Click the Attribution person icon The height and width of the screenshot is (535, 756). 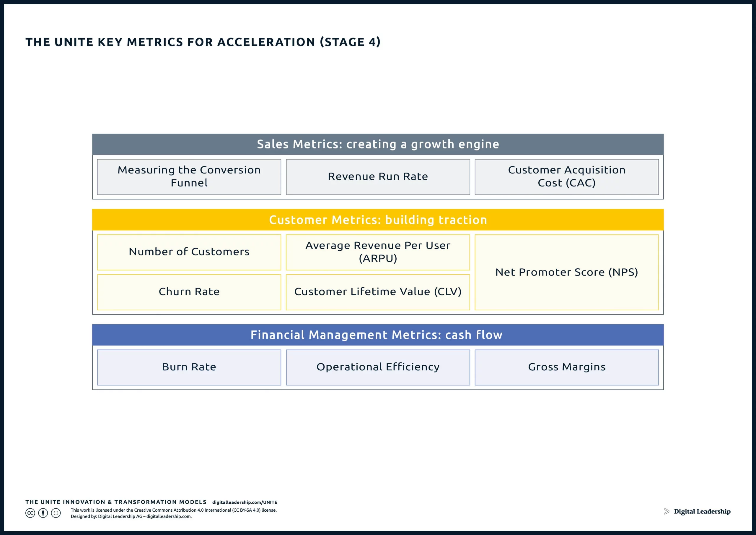(x=43, y=513)
